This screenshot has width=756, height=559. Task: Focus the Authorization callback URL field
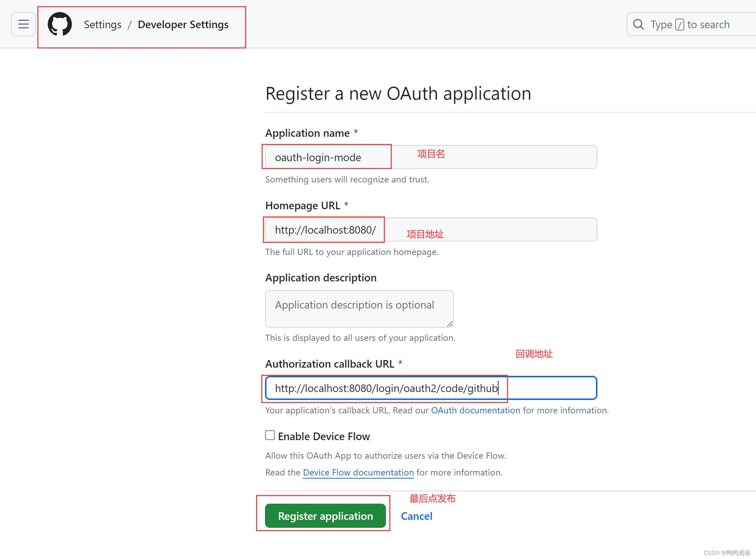pos(386,388)
